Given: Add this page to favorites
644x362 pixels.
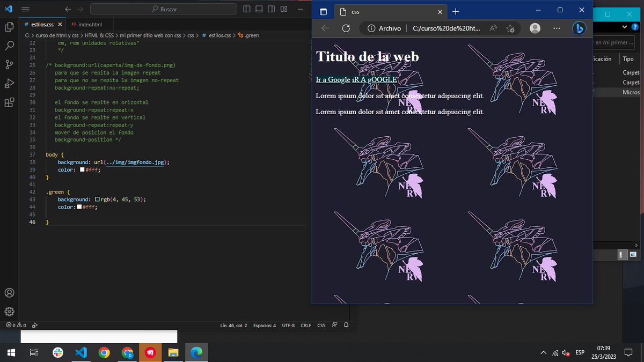Looking at the screenshot, I should pyautogui.click(x=510, y=28).
